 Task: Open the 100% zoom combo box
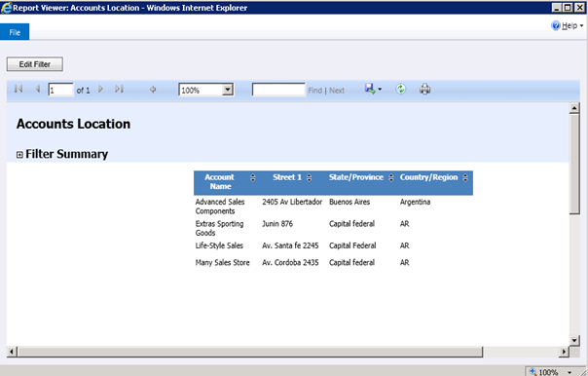pos(206,90)
